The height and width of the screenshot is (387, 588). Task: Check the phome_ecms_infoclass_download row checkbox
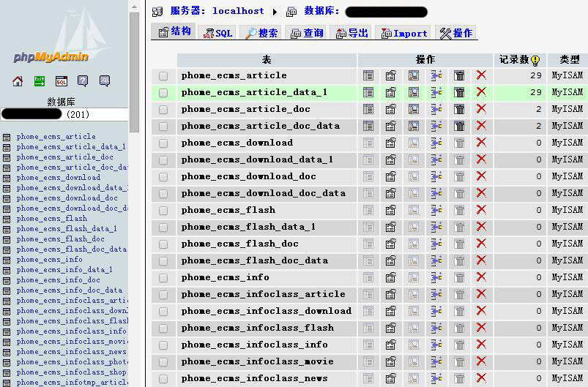pos(163,312)
